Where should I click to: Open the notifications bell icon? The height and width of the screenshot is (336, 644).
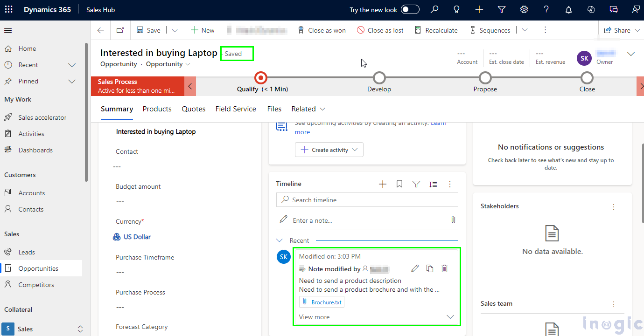point(568,10)
